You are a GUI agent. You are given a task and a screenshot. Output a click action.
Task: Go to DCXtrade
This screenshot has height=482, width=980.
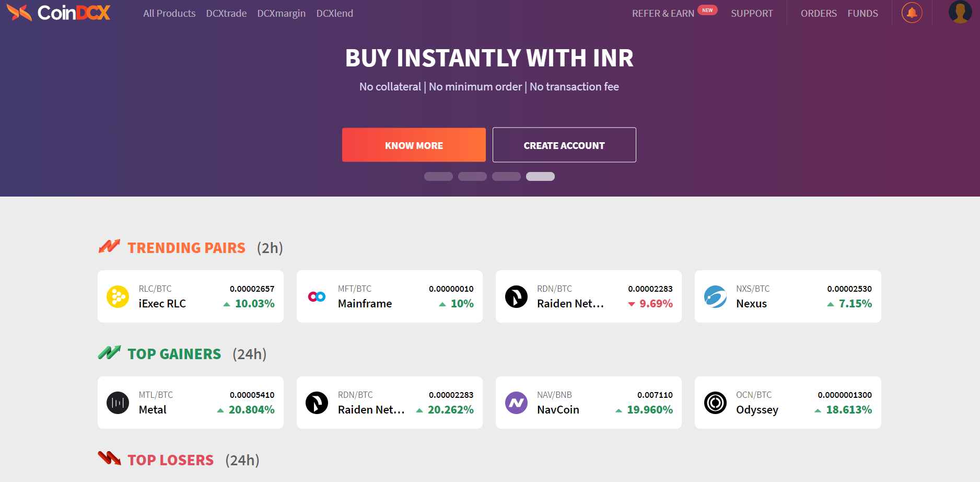click(226, 14)
